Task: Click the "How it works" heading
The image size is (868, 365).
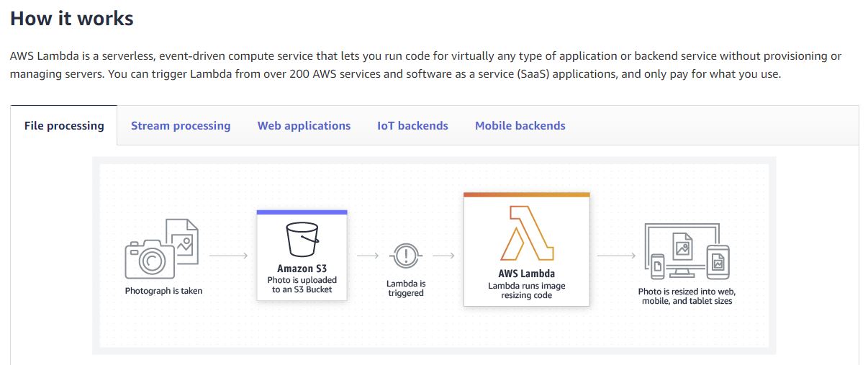Action: pos(72,19)
